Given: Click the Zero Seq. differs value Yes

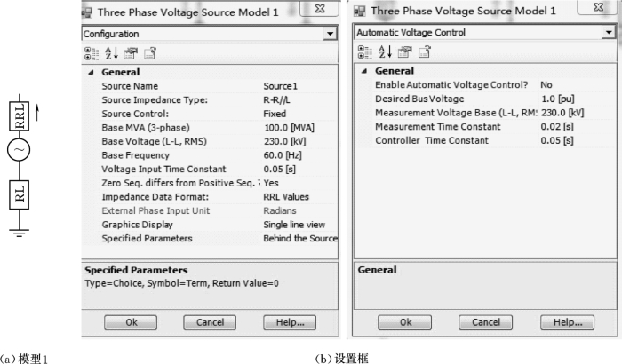Looking at the screenshot, I should [x=299, y=182].
